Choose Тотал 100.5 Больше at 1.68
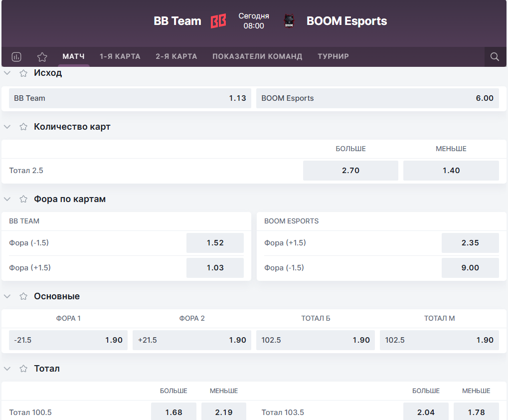The height and width of the screenshot is (420, 508). [x=173, y=412]
